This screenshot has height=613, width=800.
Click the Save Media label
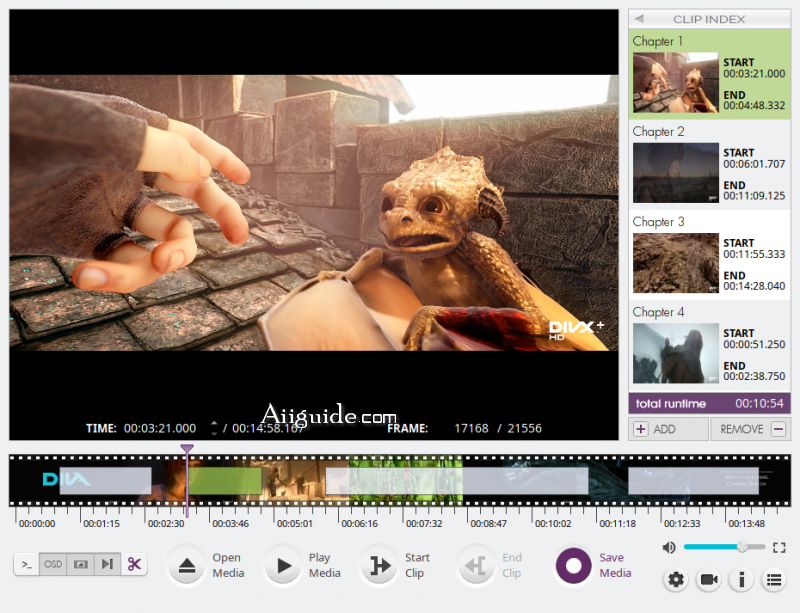click(x=615, y=565)
